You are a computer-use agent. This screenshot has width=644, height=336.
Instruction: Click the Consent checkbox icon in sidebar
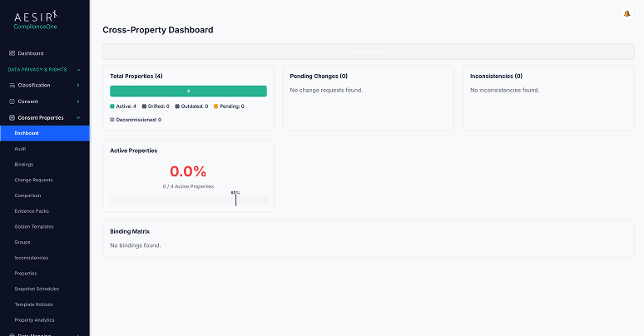[12, 101]
